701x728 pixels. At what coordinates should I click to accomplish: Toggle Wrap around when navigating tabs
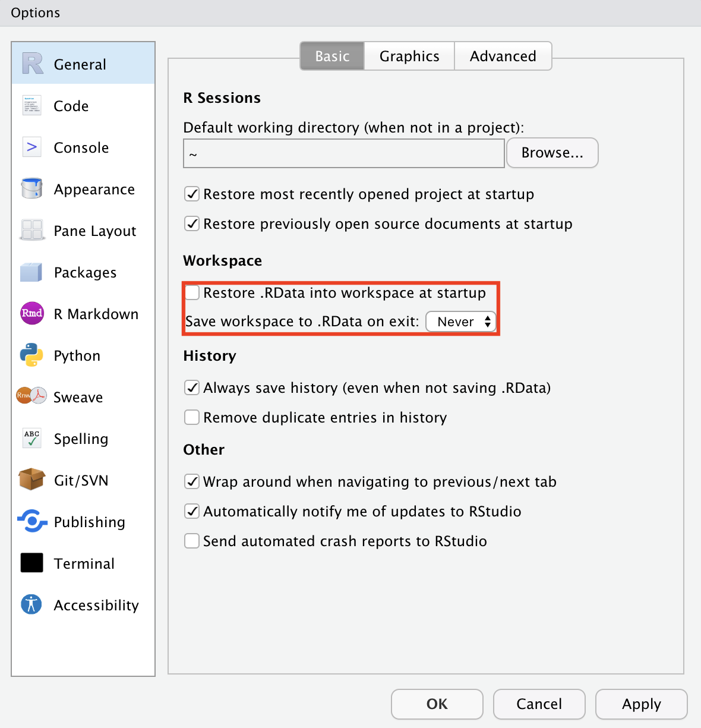pos(192,482)
